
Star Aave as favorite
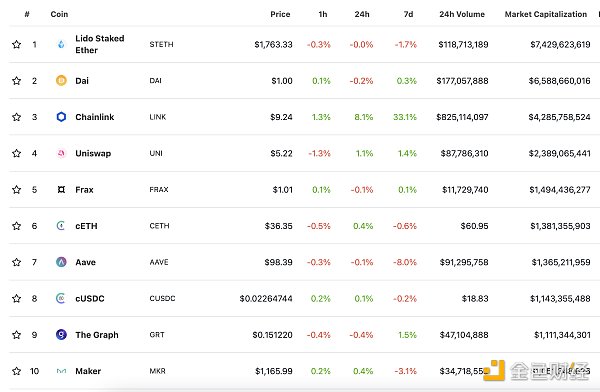16,262
